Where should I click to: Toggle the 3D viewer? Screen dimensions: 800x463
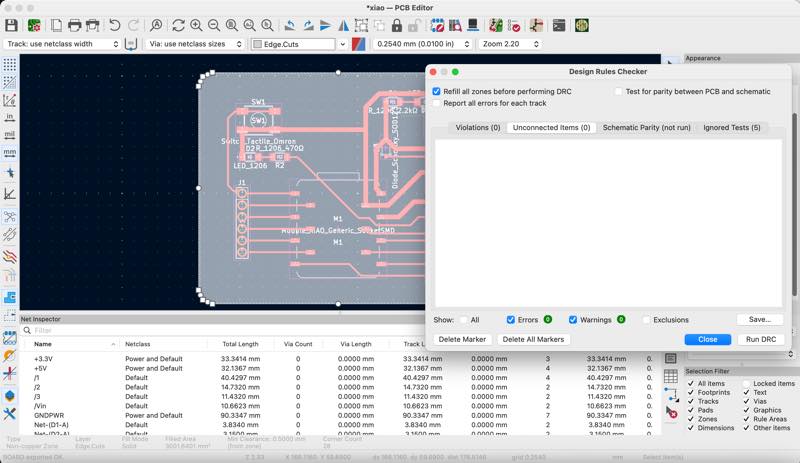coord(473,25)
